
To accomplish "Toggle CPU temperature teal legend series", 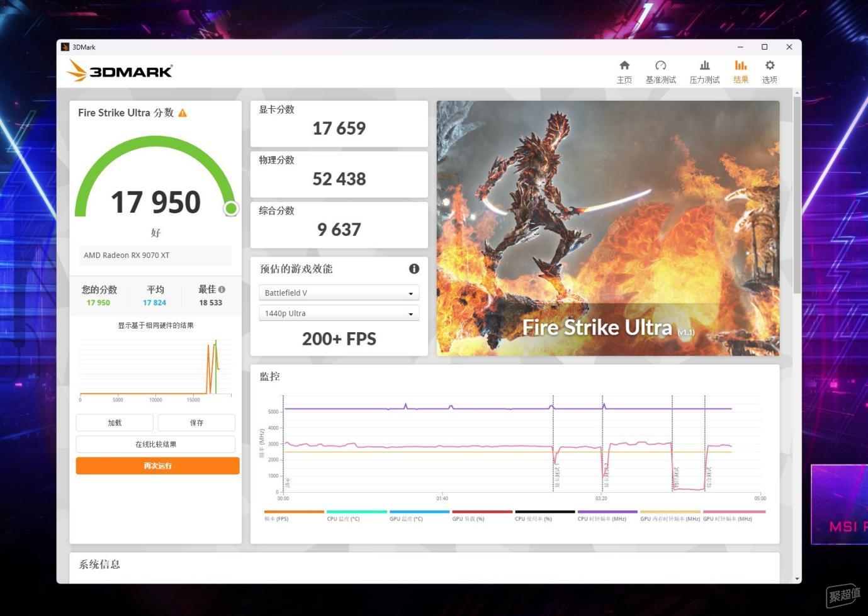I will [x=357, y=516].
